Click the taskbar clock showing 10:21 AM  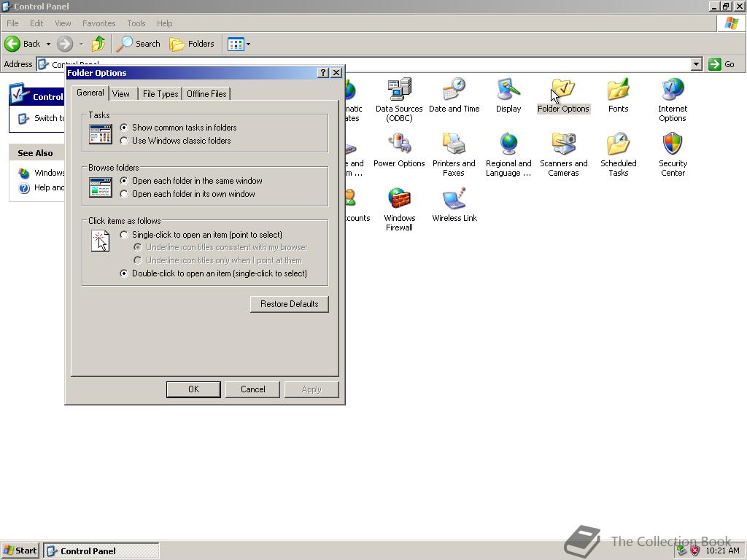point(722,551)
